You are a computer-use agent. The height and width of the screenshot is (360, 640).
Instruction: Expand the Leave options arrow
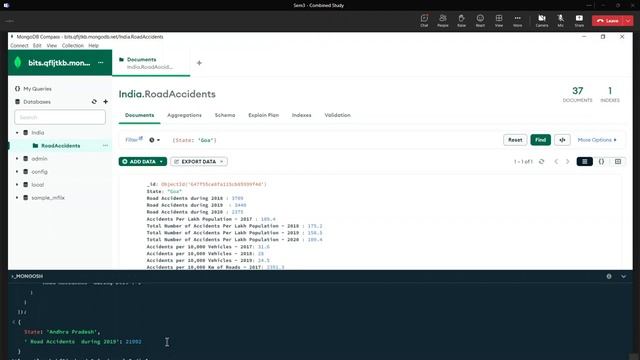point(628,21)
